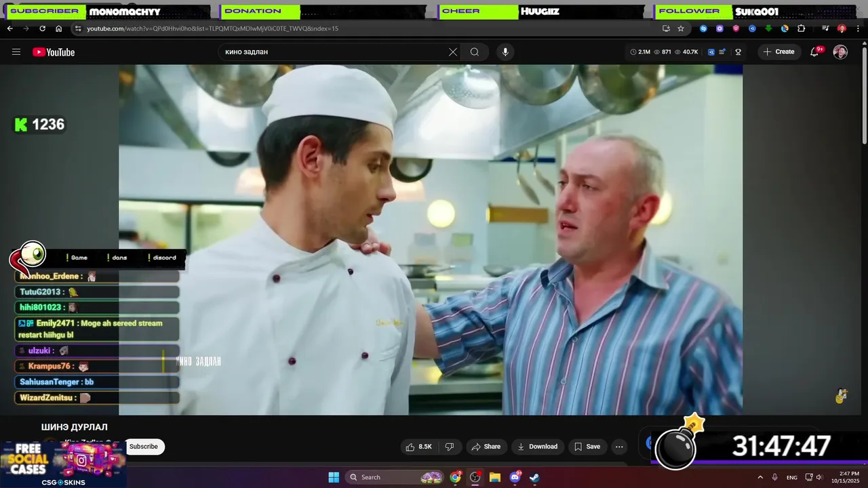The image size is (868, 488).
Task: Start voice search with the microphone
Action: (x=505, y=52)
